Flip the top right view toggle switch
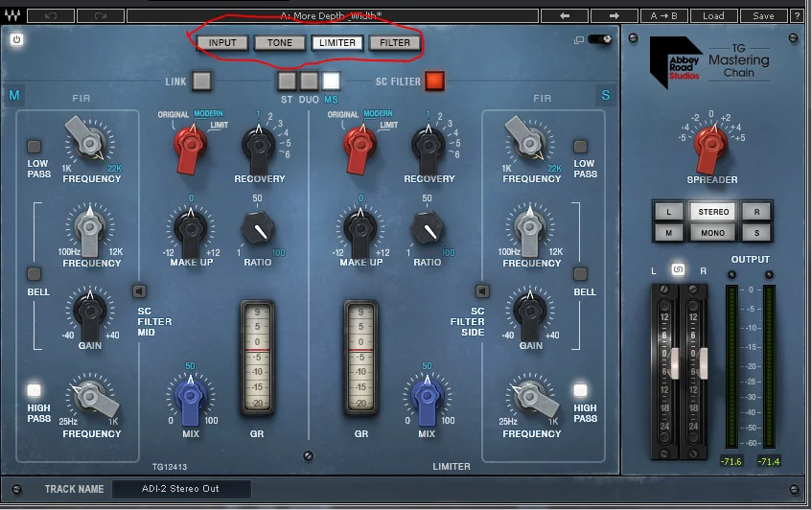 tap(600, 39)
